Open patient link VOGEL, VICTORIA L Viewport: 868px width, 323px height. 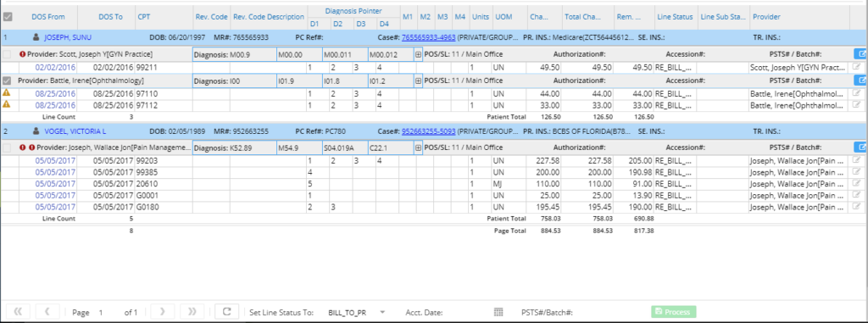[x=75, y=132]
